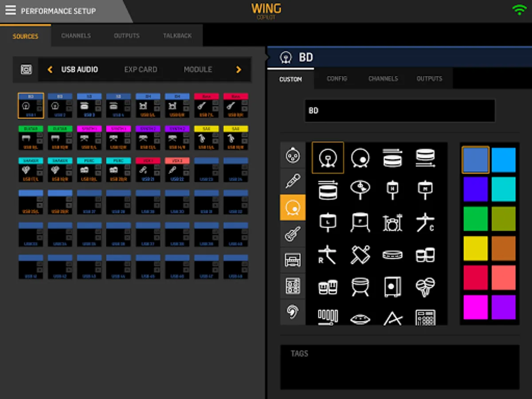Choose the maracas percussion icon
Viewport: 532px width, 399px height.
pyautogui.click(x=425, y=287)
